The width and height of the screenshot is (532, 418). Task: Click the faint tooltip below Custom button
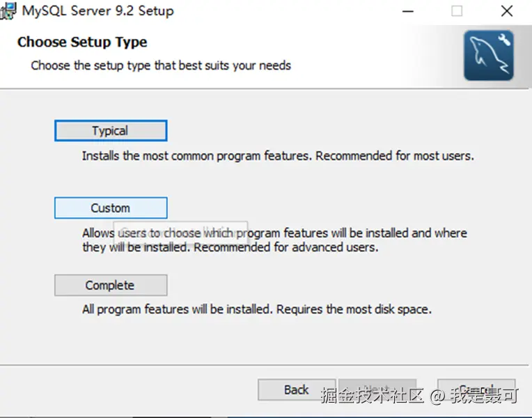point(180,231)
